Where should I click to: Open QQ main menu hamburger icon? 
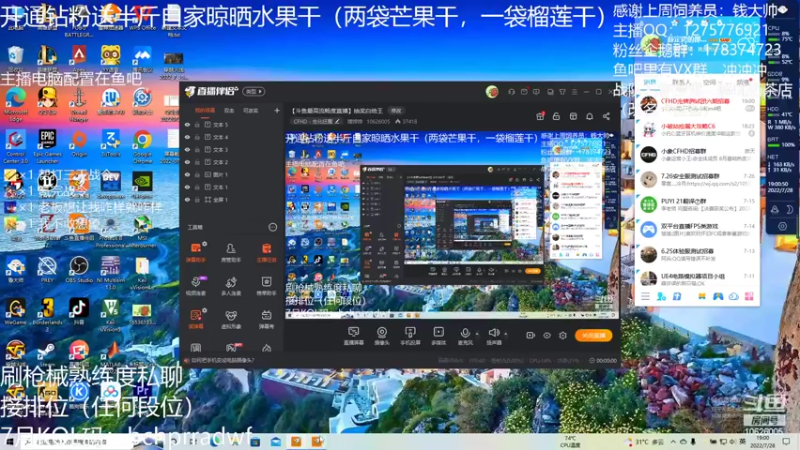click(645, 296)
